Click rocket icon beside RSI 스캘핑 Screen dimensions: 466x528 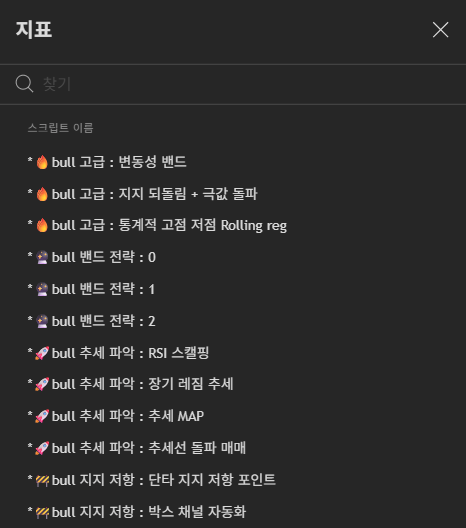tap(42, 353)
